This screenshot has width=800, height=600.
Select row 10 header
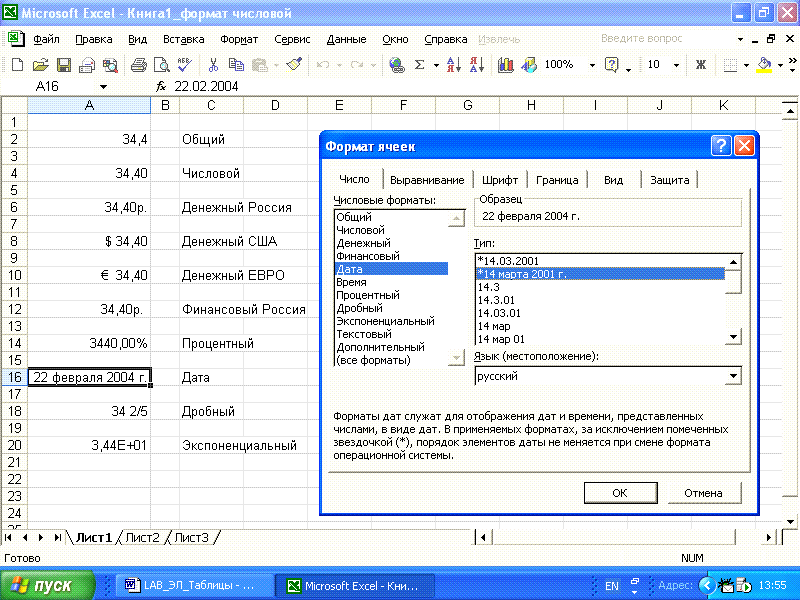pos(14,275)
